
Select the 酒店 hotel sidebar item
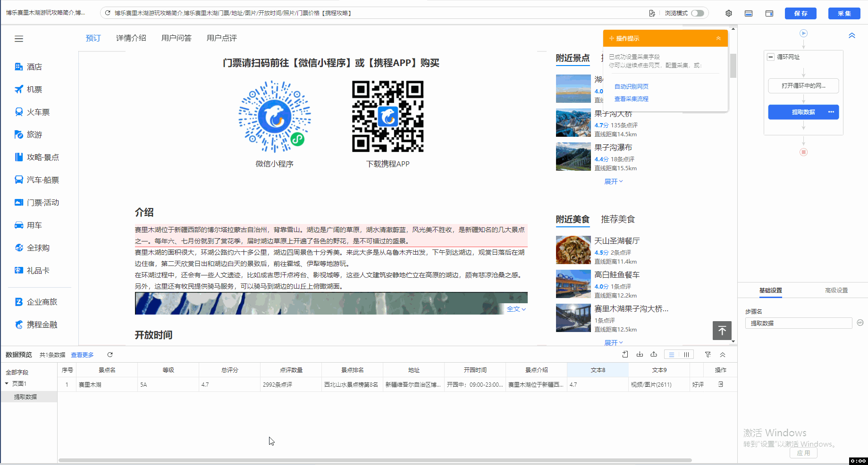click(x=28, y=67)
